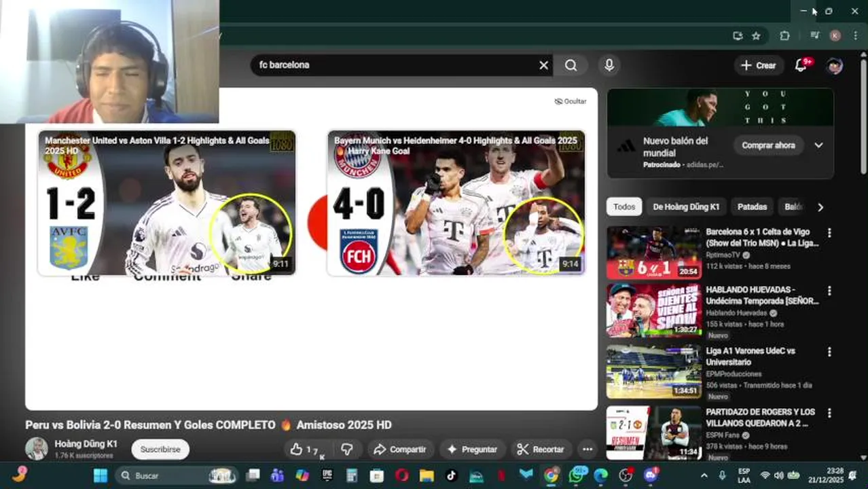
Task: Select the De Hoàng Dũng K1 chip
Action: pos(686,207)
